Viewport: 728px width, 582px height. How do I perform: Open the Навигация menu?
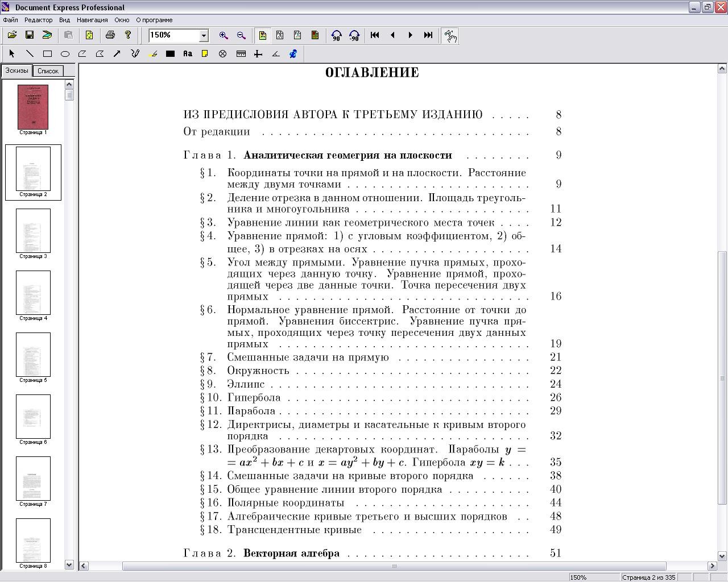(x=92, y=20)
